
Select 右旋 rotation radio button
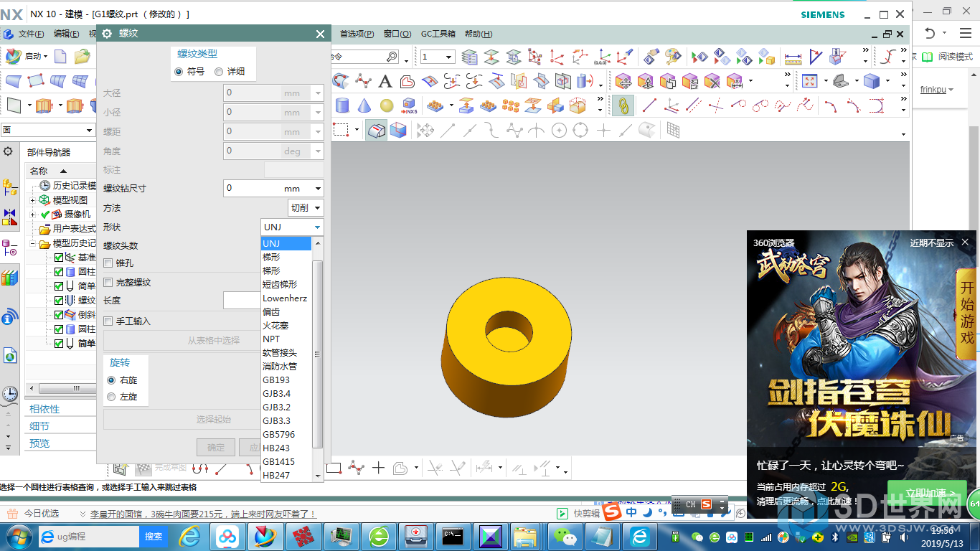pos(111,380)
